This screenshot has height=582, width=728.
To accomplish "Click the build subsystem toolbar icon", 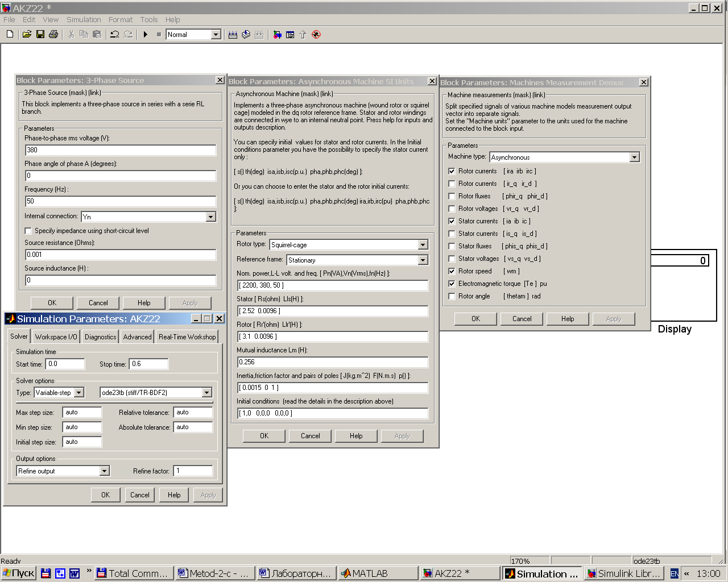I will 259,35.
